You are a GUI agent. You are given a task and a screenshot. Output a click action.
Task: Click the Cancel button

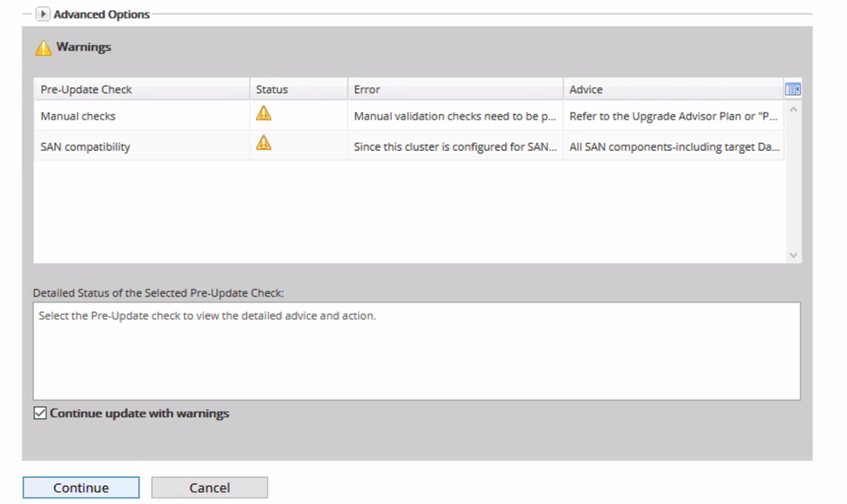click(209, 487)
